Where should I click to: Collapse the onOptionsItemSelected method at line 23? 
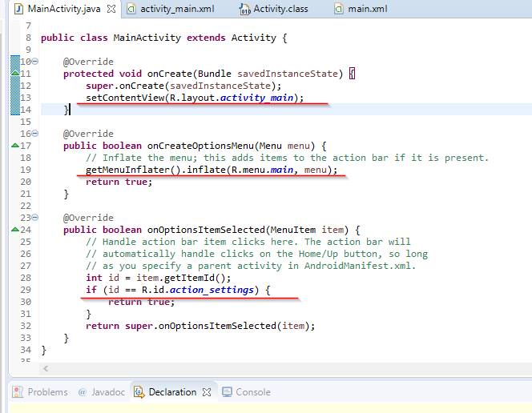tap(35, 217)
